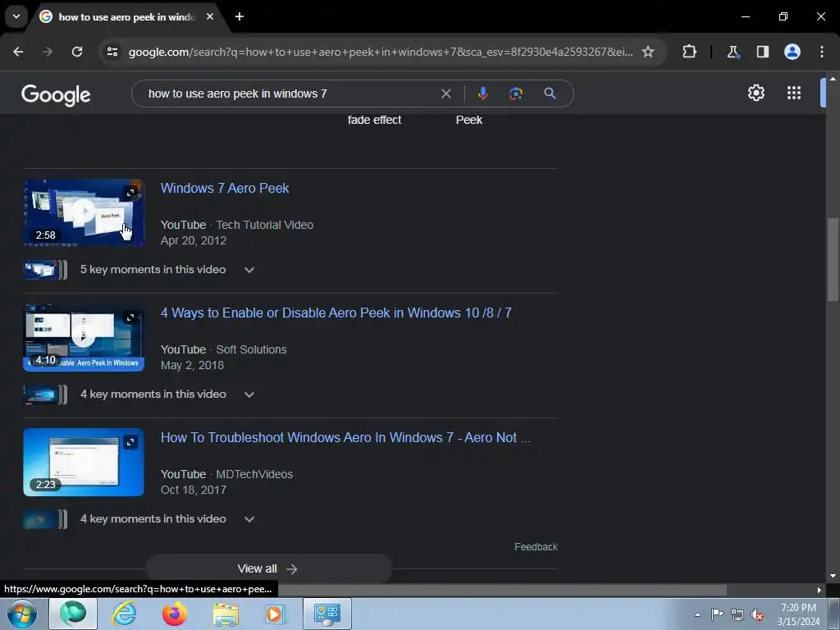Send Feedback on video results
840x630 pixels.
click(536, 547)
